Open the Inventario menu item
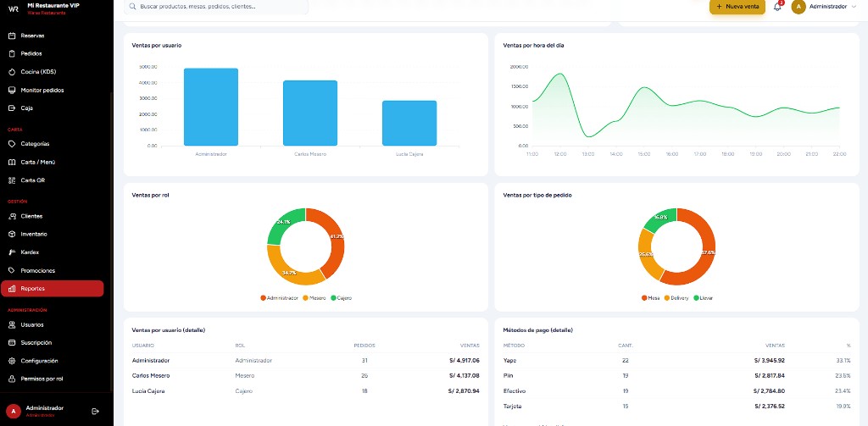 click(x=52, y=234)
